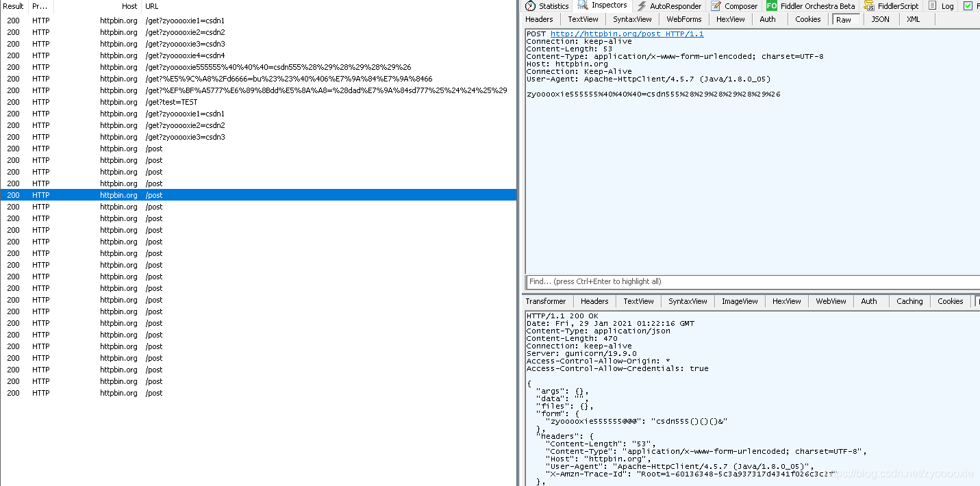Image resolution: width=980 pixels, height=486 pixels.
Task: Open the Log tab
Action: click(941, 5)
